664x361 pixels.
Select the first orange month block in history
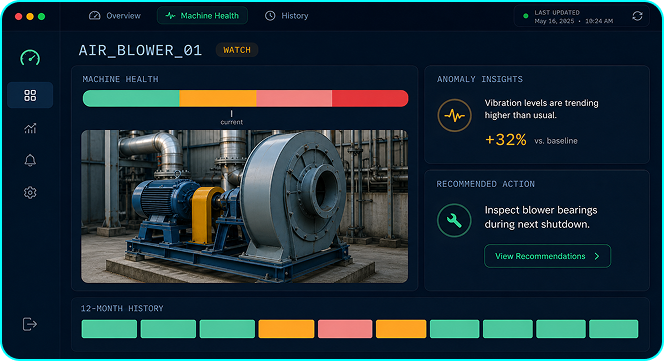click(286, 329)
